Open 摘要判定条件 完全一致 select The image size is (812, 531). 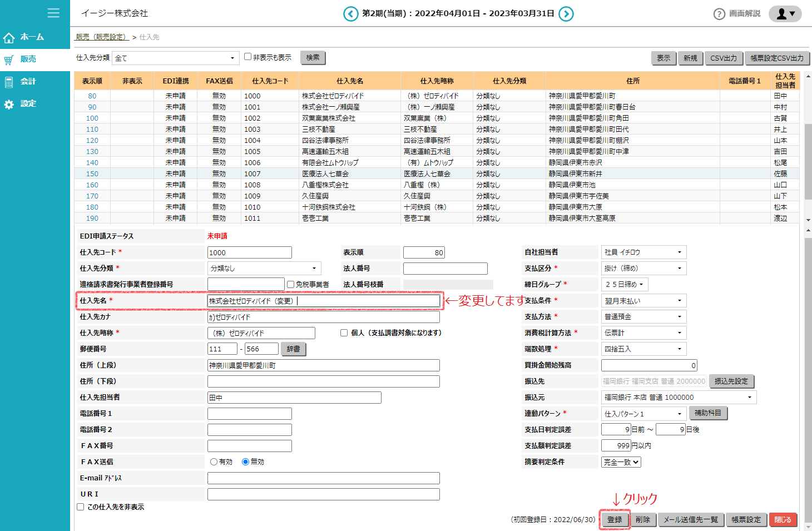pos(621,462)
